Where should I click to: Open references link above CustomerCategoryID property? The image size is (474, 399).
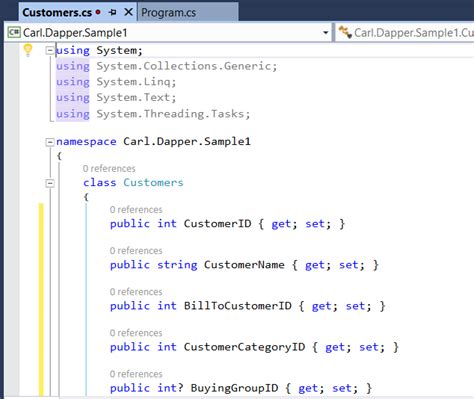tap(136, 333)
